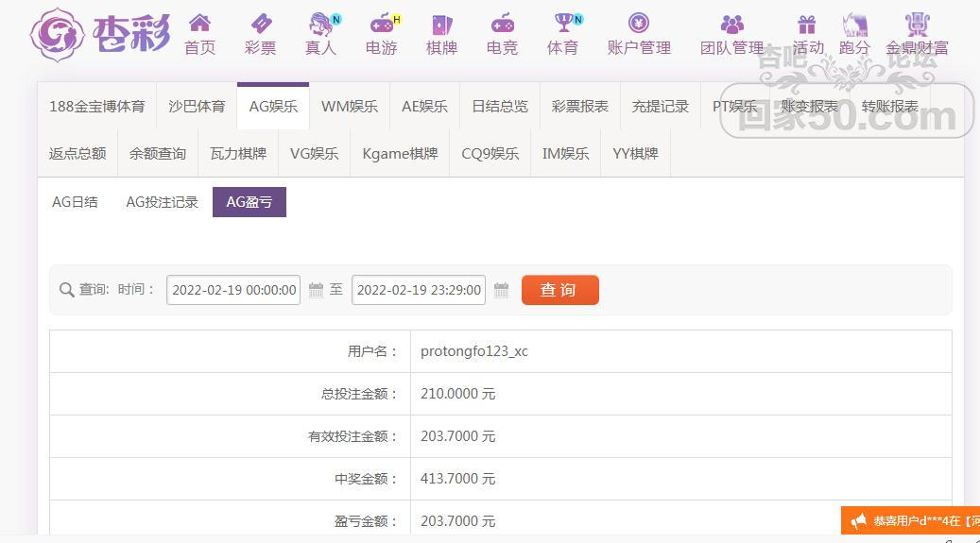Open the 充提记录 tab
Viewport: 980px width, 543px height.
[660, 106]
